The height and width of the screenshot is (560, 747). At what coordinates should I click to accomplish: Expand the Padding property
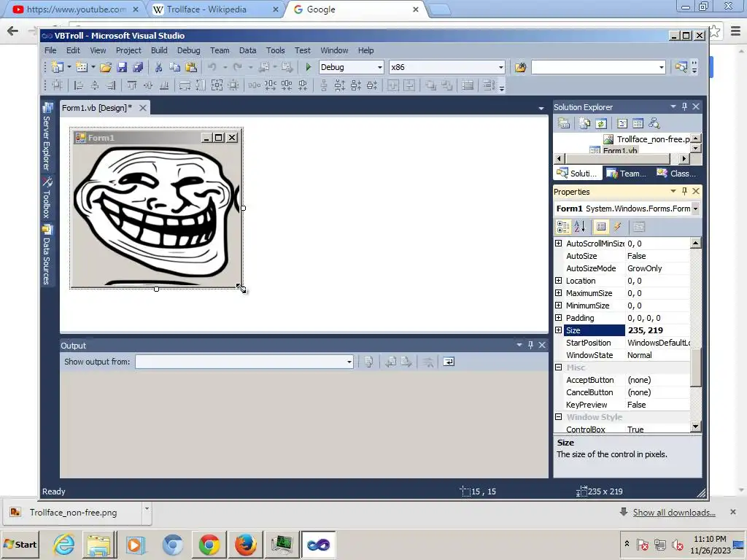558,318
